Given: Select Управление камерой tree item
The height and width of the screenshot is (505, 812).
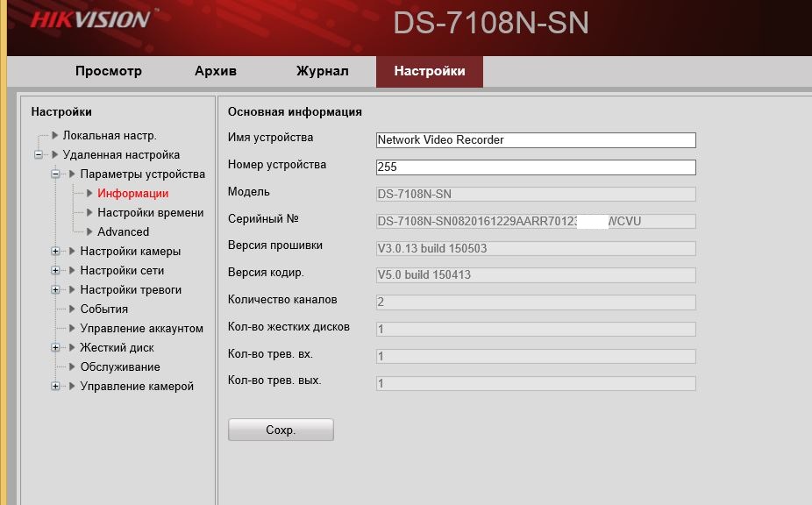Looking at the screenshot, I should (x=137, y=387).
